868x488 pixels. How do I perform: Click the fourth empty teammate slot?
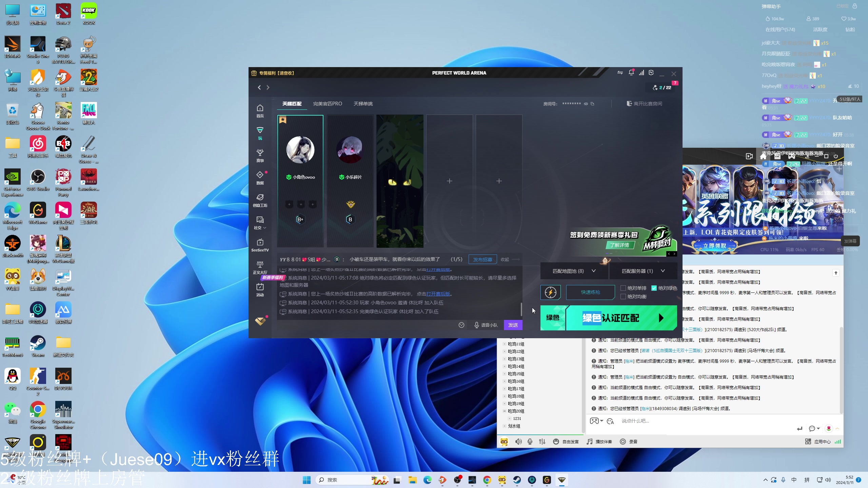click(x=449, y=181)
